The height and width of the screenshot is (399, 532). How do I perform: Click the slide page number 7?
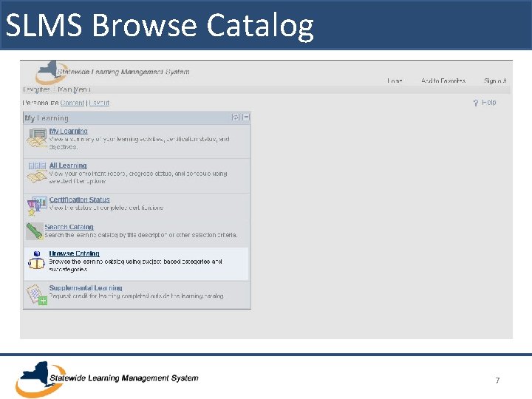(497, 381)
